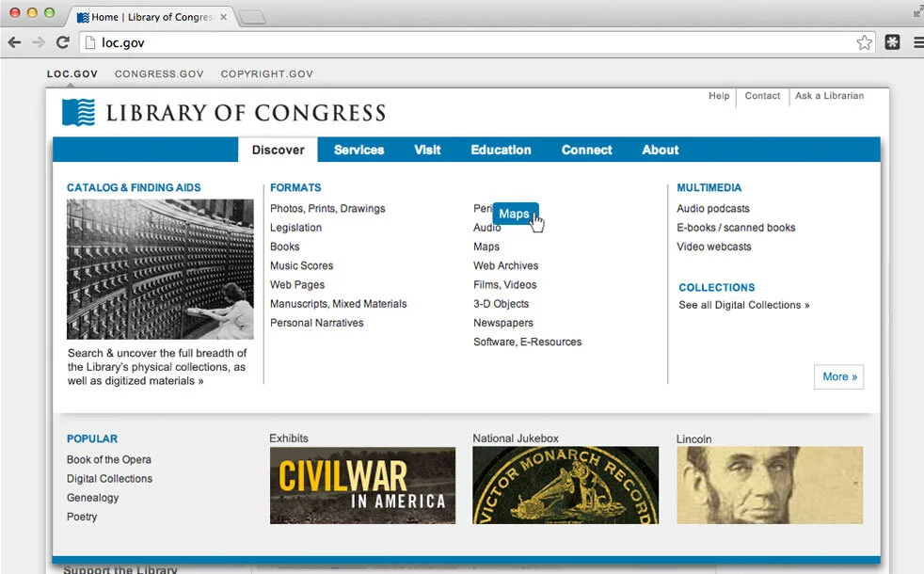The width and height of the screenshot is (924, 574).
Task: Click the Library of Congress logo icon
Action: pyautogui.click(x=78, y=112)
